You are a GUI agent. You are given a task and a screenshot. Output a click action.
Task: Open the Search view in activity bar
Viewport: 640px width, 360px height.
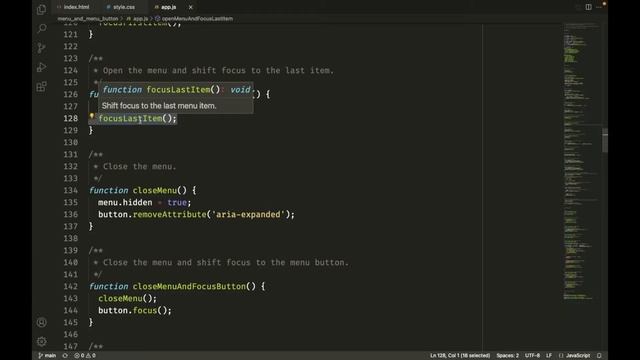(x=42, y=28)
